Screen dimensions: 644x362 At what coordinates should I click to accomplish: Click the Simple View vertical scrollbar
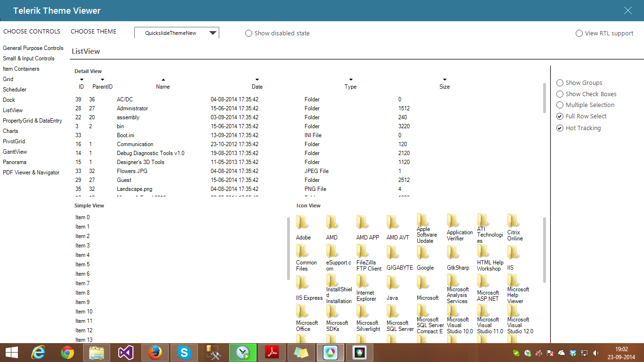pyautogui.click(x=289, y=248)
